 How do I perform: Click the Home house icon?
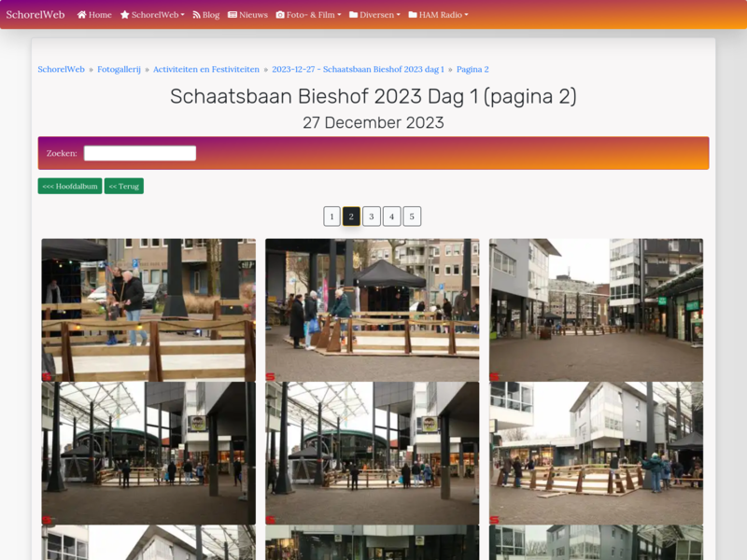coord(82,15)
